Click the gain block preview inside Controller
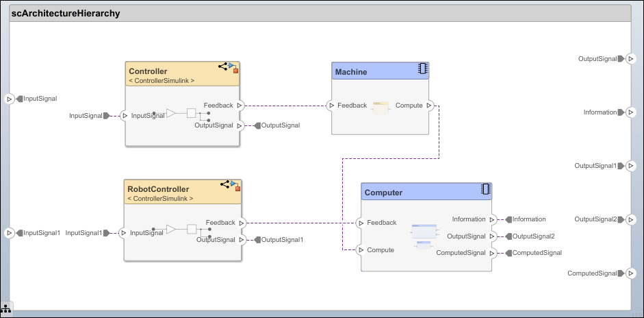644x318 pixels. point(171,113)
